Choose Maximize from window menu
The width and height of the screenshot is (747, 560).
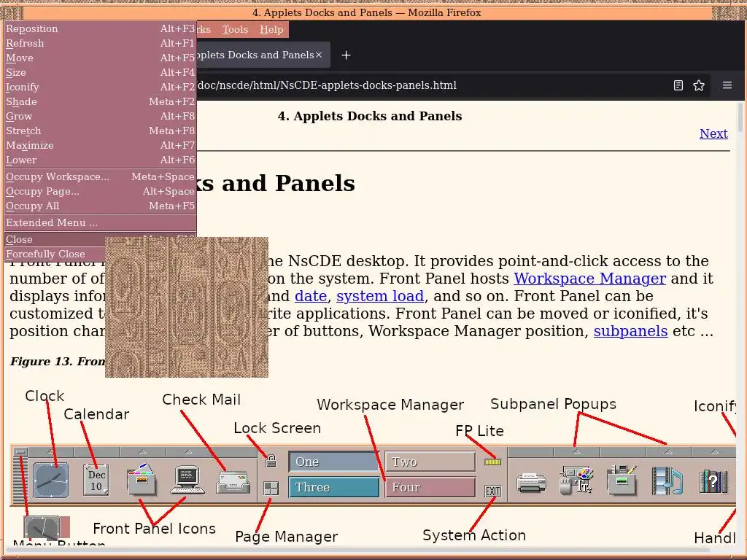(100, 146)
